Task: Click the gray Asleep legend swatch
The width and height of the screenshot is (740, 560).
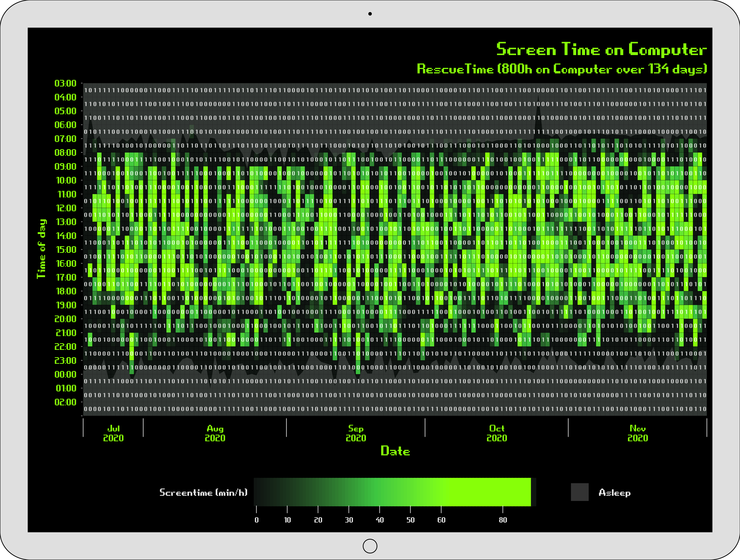Action: point(579,492)
